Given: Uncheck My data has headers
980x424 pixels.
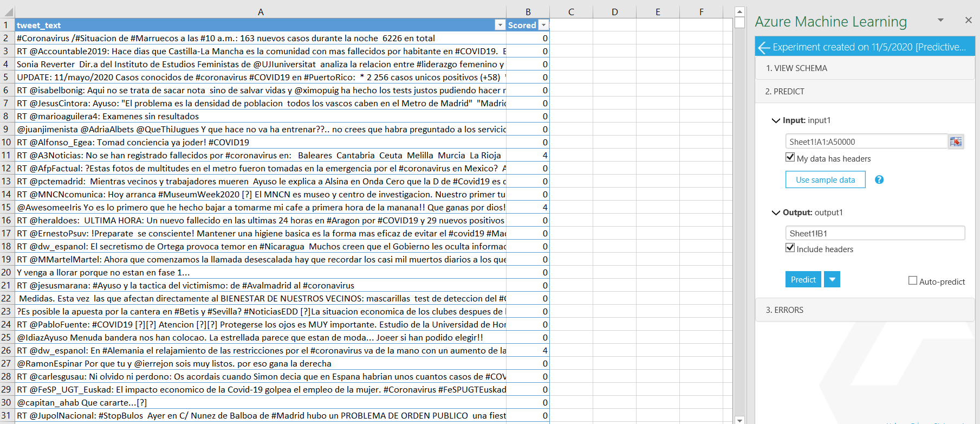Looking at the screenshot, I should tap(790, 158).
